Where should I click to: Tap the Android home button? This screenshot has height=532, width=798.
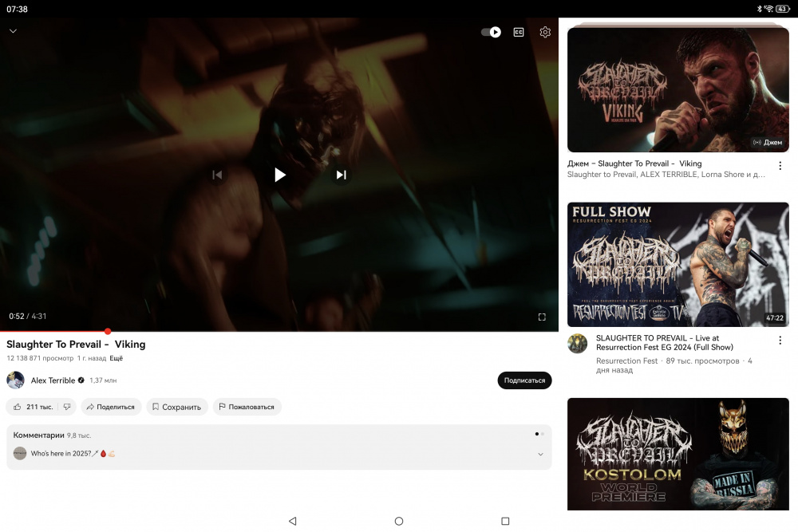click(x=399, y=521)
